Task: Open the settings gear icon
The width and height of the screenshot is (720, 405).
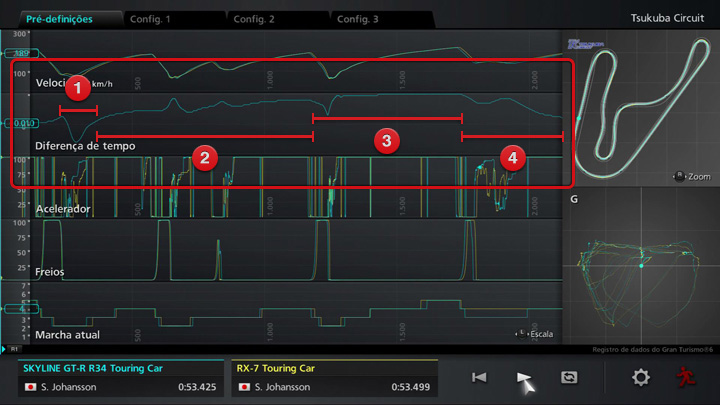Action: point(640,377)
